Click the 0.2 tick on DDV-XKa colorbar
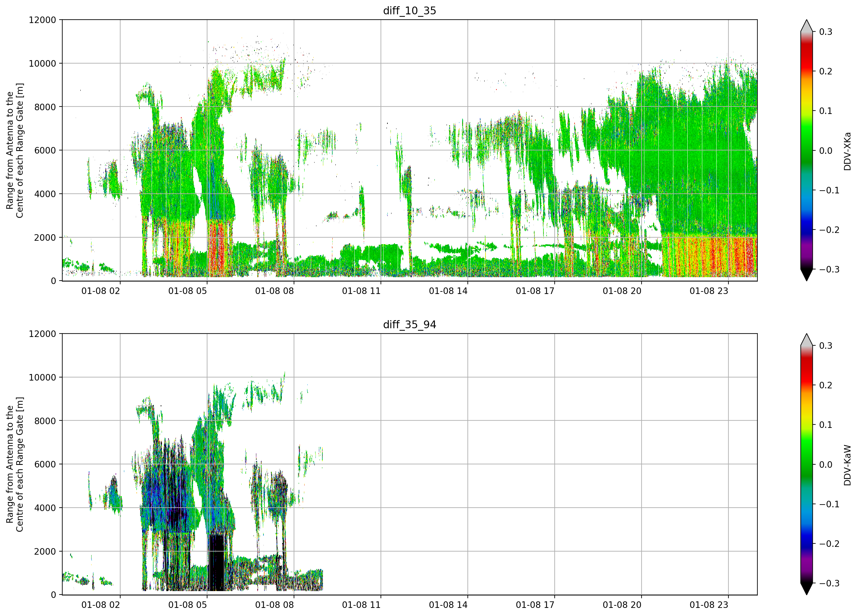 [826, 72]
